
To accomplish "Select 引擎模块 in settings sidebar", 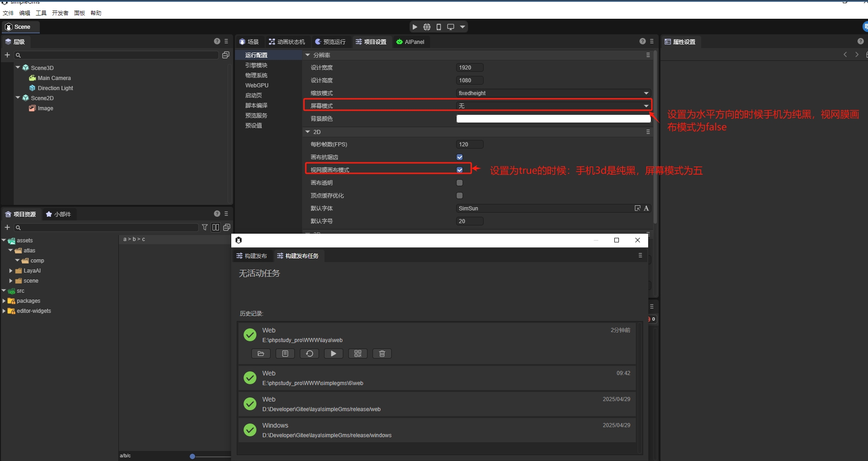I will 256,65.
